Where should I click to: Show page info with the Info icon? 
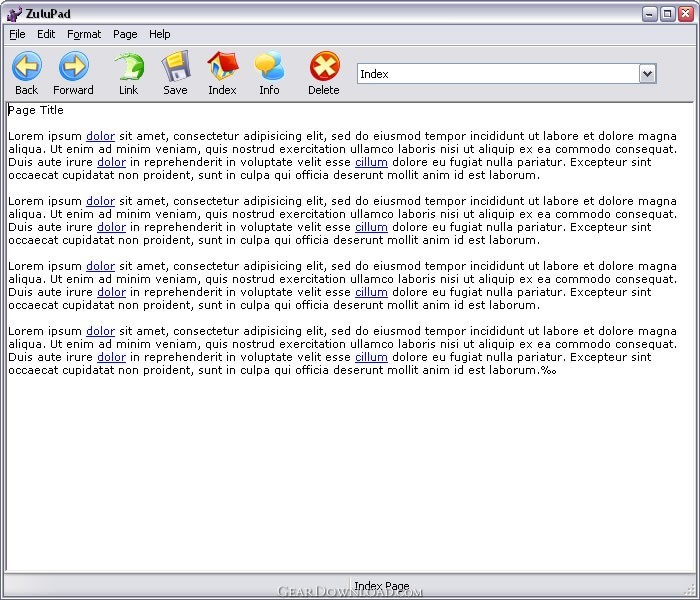270,66
